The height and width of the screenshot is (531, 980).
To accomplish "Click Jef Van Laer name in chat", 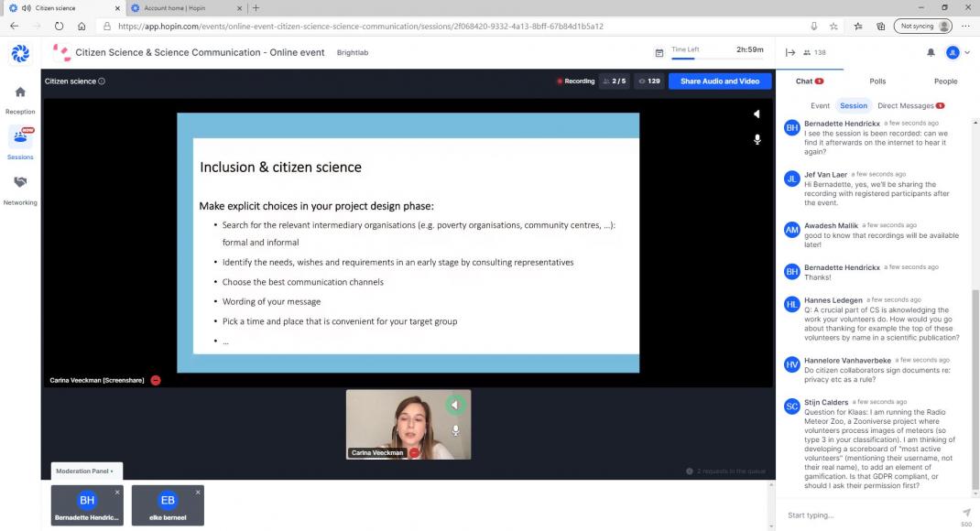I will (x=825, y=175).
